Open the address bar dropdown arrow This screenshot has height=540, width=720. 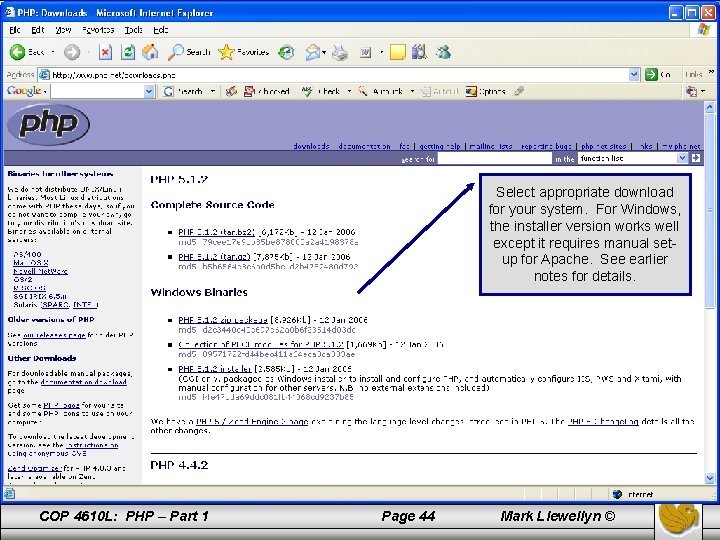tap(634, 74)
